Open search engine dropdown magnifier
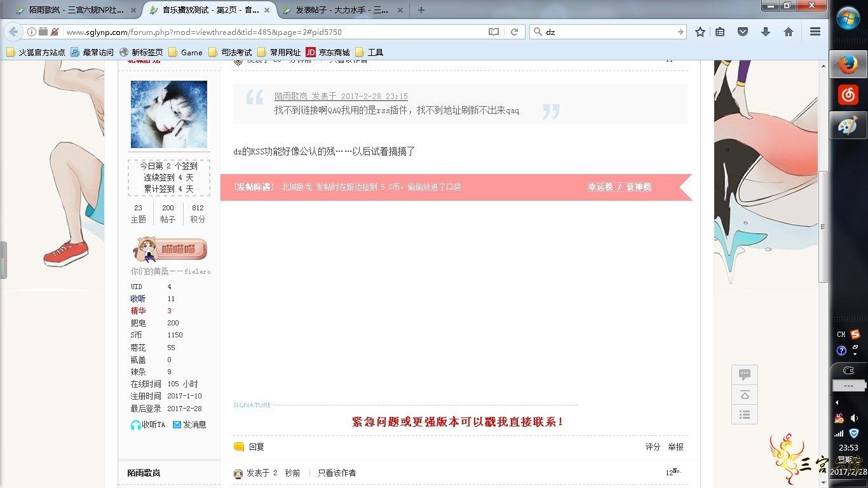This screenshot has height=488, width=868. click(x=538, y=32)
